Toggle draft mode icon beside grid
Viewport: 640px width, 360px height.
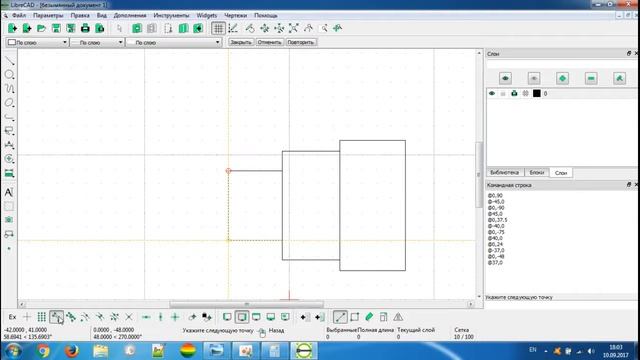(233, 28)
